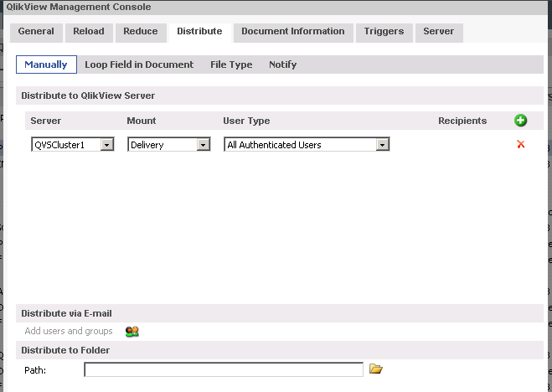This screenshot has width=552, height=392.
Task: Click the Recipients column header
Action: [x=462, y=121]
